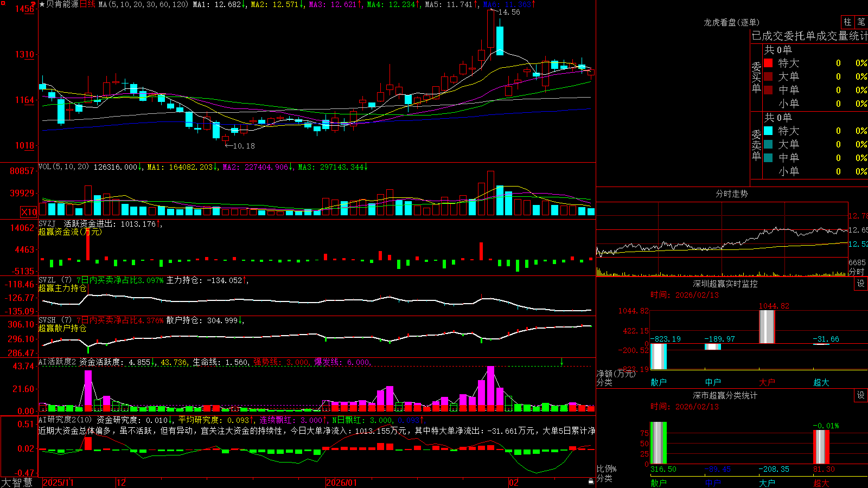Click the -89.45 value in 分类统计
The image size is (868, 488).
(718, 469)
